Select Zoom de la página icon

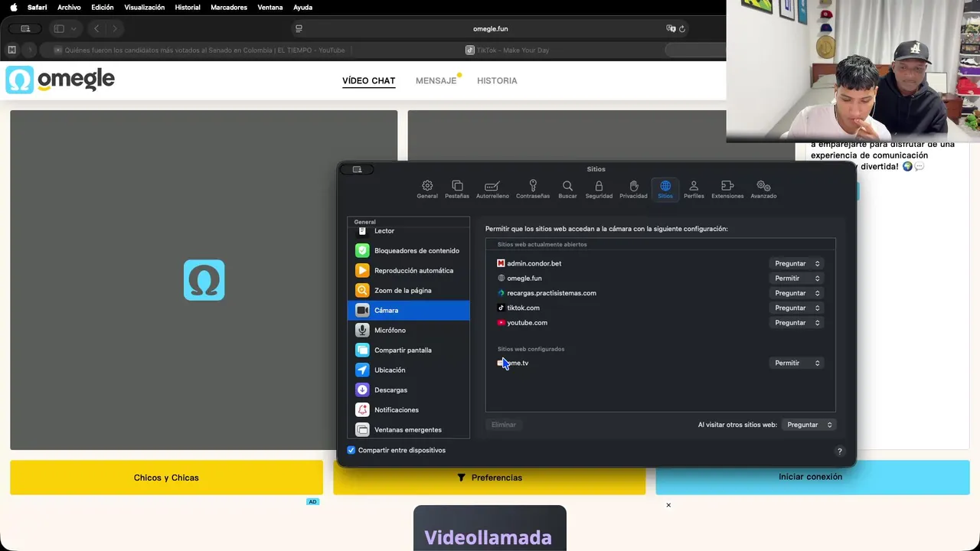[x=362, y=290]
